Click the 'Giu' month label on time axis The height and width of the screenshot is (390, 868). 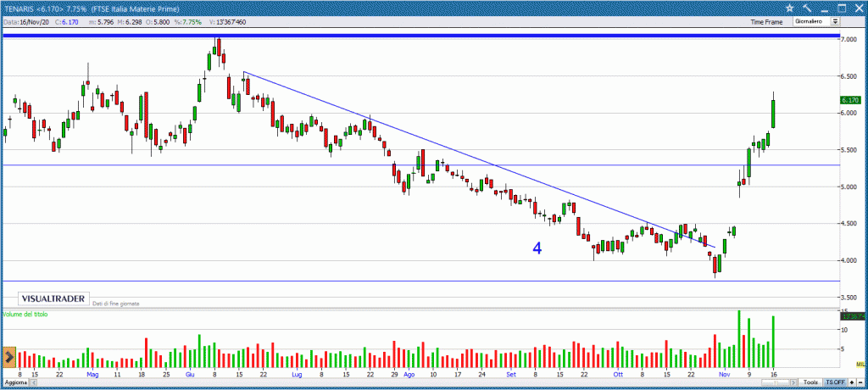pos(189,375)
